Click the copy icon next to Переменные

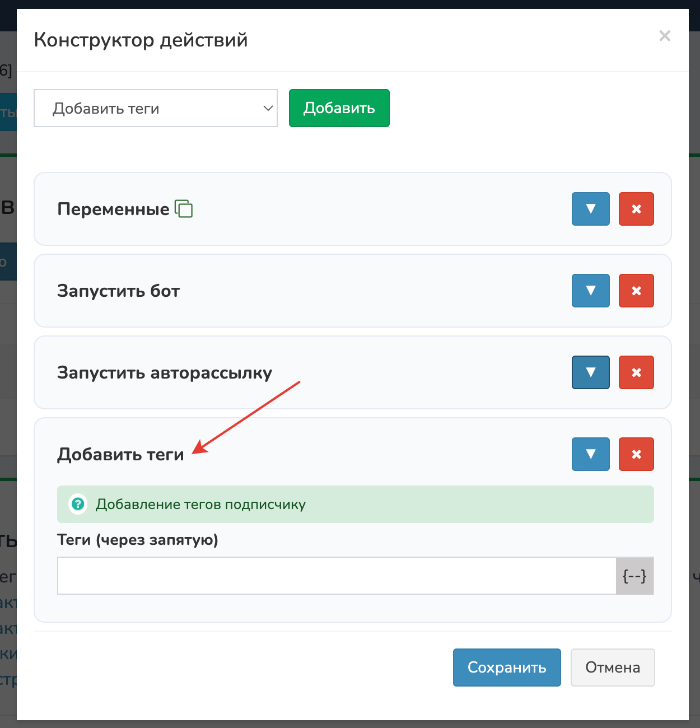coord(184,209)
